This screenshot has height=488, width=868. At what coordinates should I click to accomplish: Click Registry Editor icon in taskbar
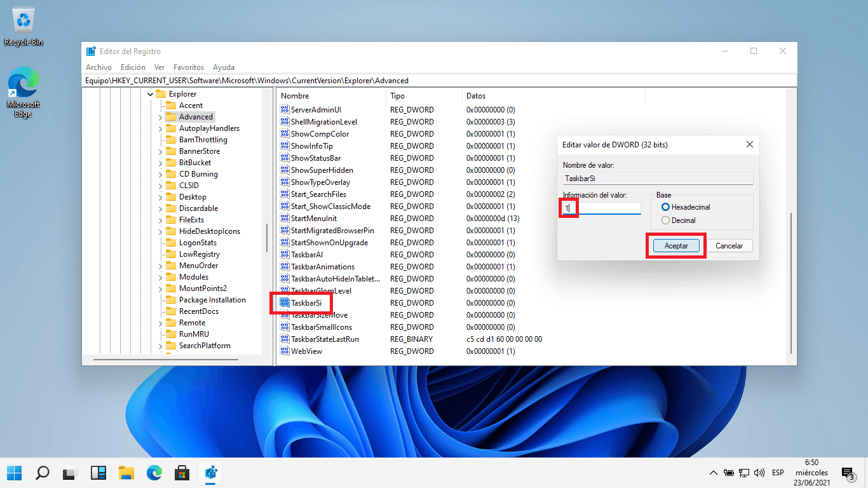211,473
